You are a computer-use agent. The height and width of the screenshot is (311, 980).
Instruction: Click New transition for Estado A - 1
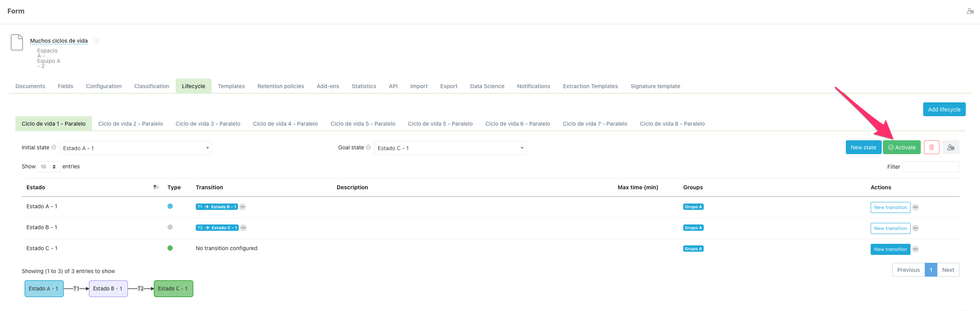pyautogui.click(x=890, y=207)
